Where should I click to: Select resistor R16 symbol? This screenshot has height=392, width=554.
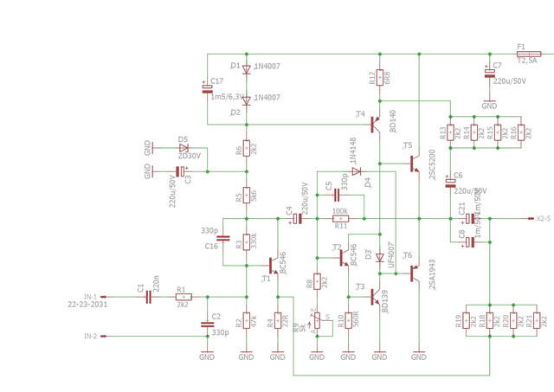point(521,132)
